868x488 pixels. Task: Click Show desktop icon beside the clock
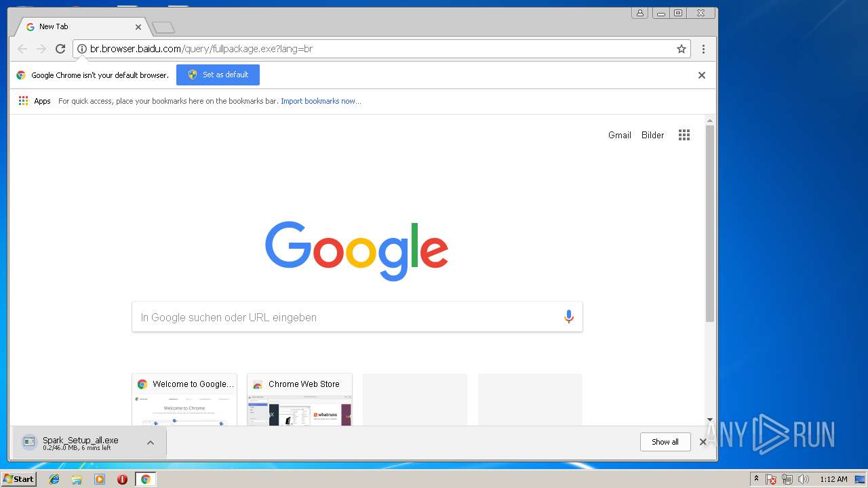(860, 479)
